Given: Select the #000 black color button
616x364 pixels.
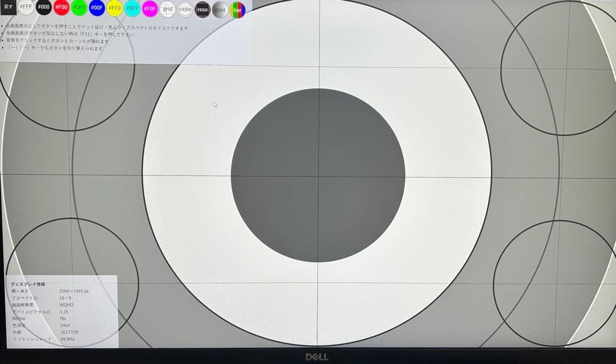Looking at the screenshot, I should click(43, 7).
